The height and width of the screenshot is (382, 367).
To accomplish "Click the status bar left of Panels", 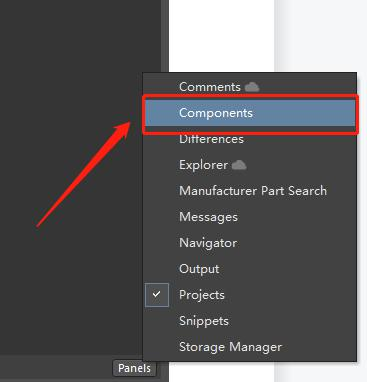I will [56, 368].
